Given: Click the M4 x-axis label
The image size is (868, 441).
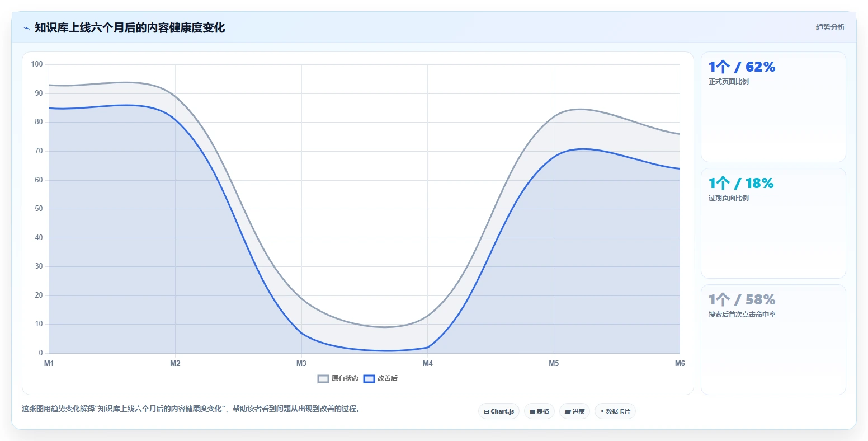Looking at the screenshot, I should coord(428,364).
